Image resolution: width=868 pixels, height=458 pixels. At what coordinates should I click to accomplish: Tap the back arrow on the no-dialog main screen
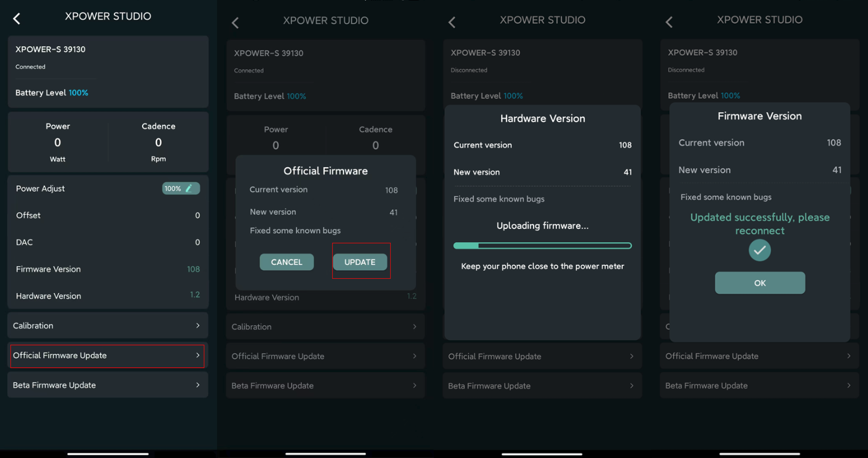pos(17,19)
